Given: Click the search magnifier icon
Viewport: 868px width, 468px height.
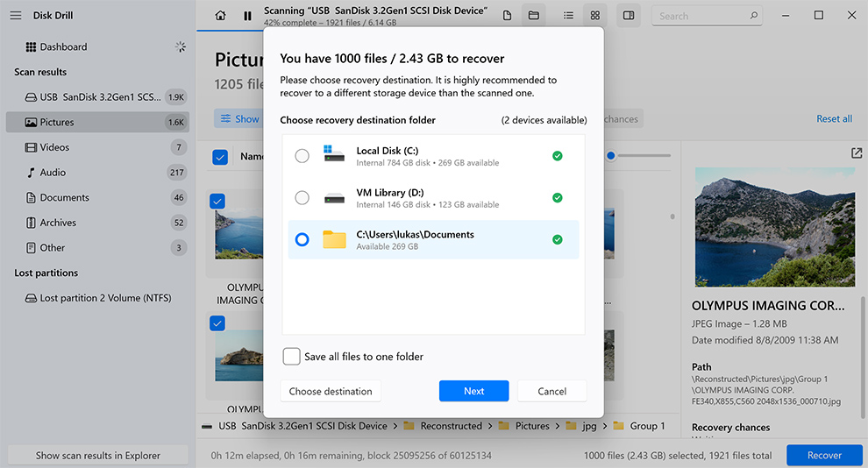Looking at the screenshot, I should [754, 16].
